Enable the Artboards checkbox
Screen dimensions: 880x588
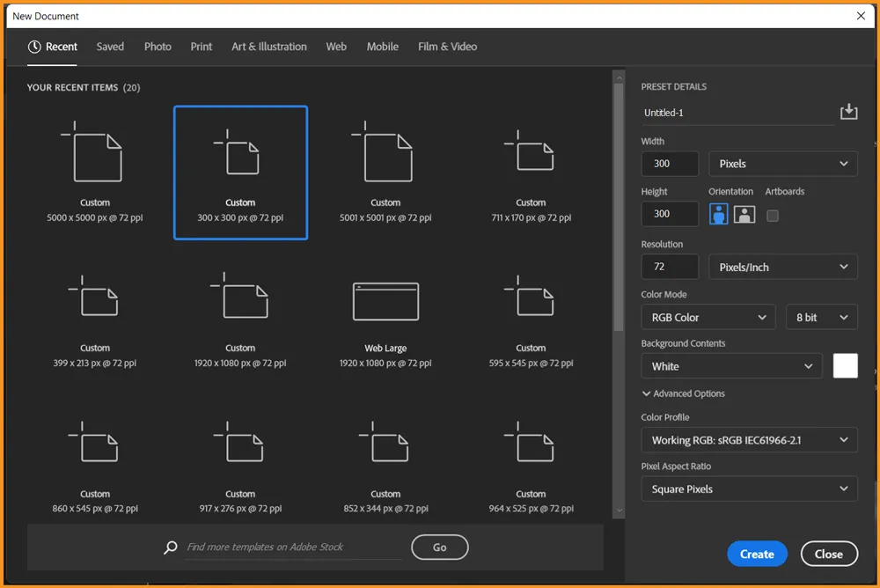click(773, 214)
